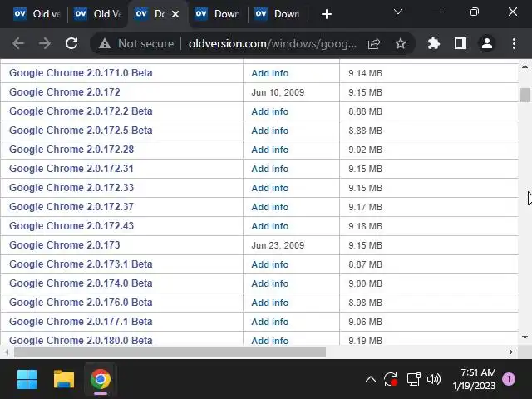The width and height of the screenshot is (532, 399).
Task: Open Google Chrome 2.0.172.2 Beta link
Action: (81, 111)
